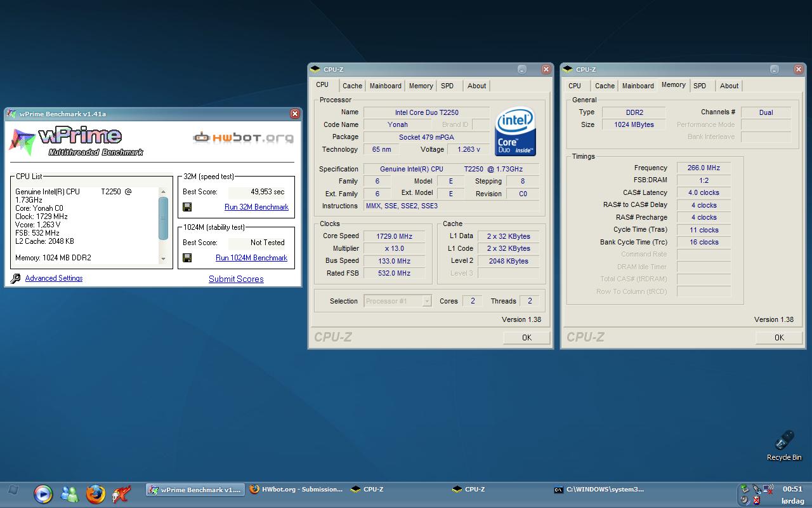
Task: Click save icon for 32M score
Action: pos(187,207)
